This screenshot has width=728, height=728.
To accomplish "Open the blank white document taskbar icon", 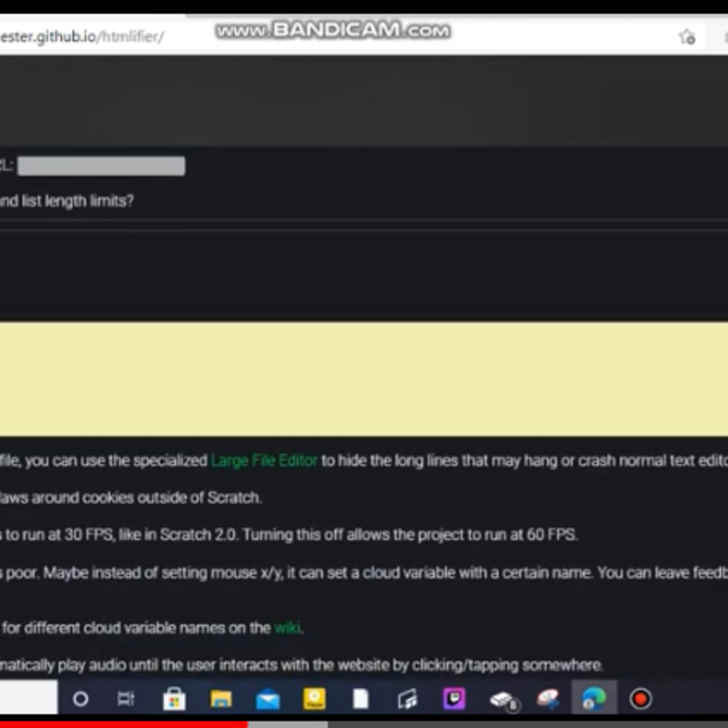I will point(361,699).
